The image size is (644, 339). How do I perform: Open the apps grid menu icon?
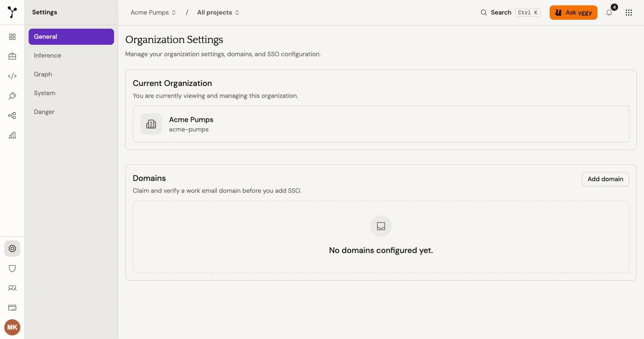click(x=629, y=13)
